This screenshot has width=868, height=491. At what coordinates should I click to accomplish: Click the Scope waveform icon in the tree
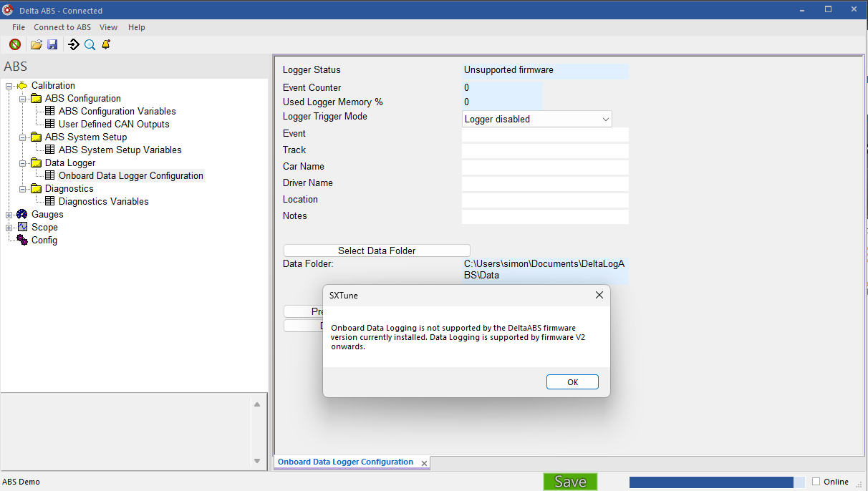click(22, 228)
